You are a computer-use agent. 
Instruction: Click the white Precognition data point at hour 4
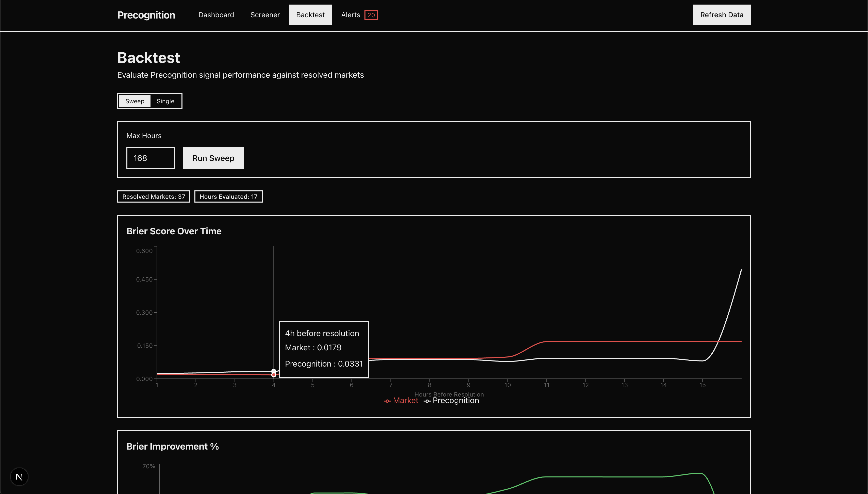pyautogui.click(x=274, y=371)
